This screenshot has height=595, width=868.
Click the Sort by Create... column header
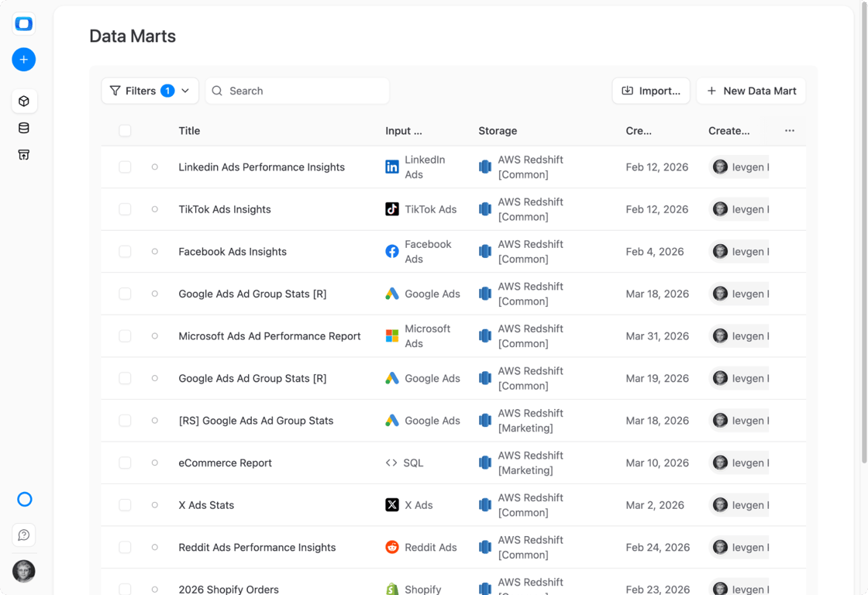point(729,131)
